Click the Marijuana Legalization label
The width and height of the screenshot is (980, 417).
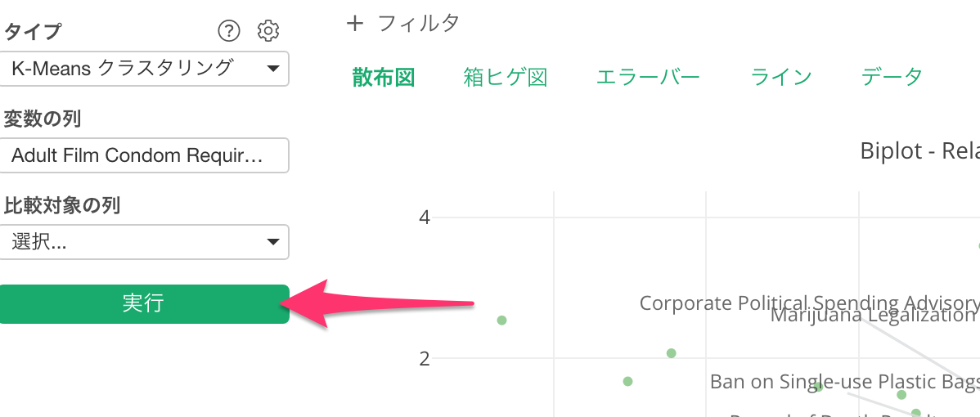point(874,316)
